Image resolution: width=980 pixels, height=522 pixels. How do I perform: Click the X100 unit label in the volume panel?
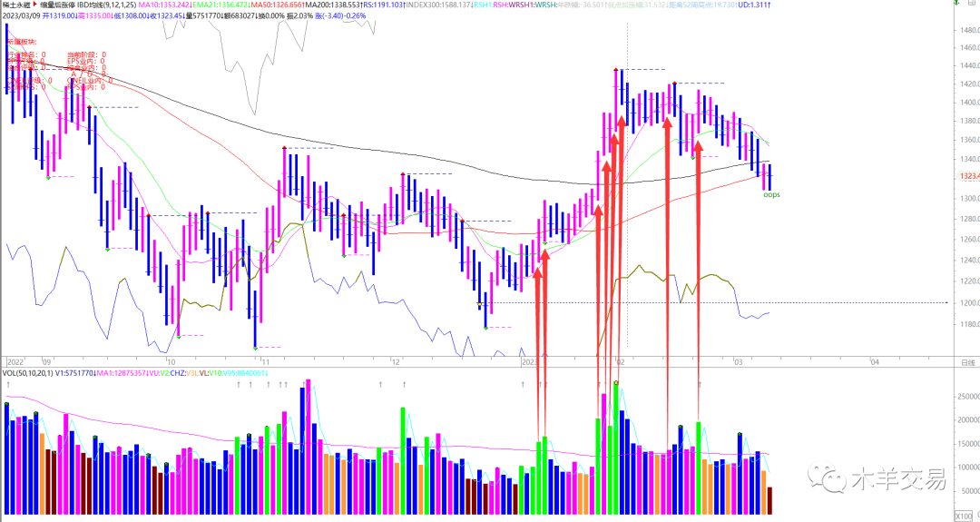(x=965, y=517)
